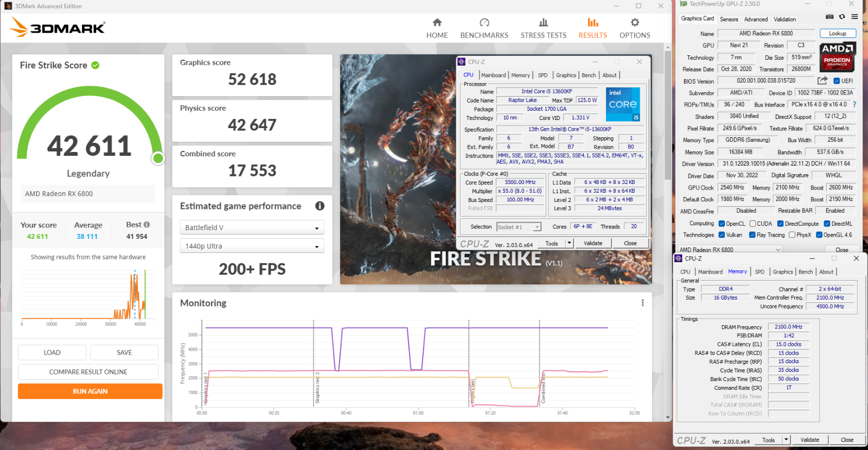The width and height of the screenshot is (868, 450).
Task: Open GPU selector dropdown AMD Radeon RX 6800
Action: click(730, 250)
